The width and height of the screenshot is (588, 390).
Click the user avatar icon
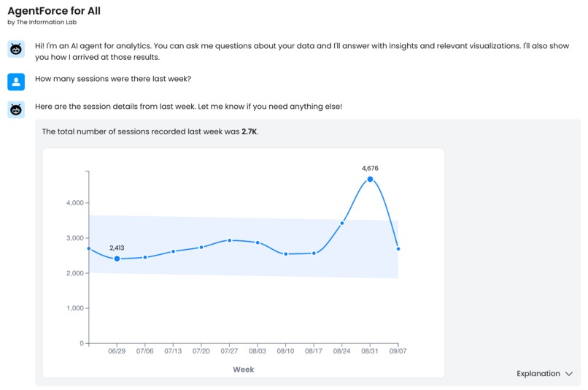(x=16, y=81)
